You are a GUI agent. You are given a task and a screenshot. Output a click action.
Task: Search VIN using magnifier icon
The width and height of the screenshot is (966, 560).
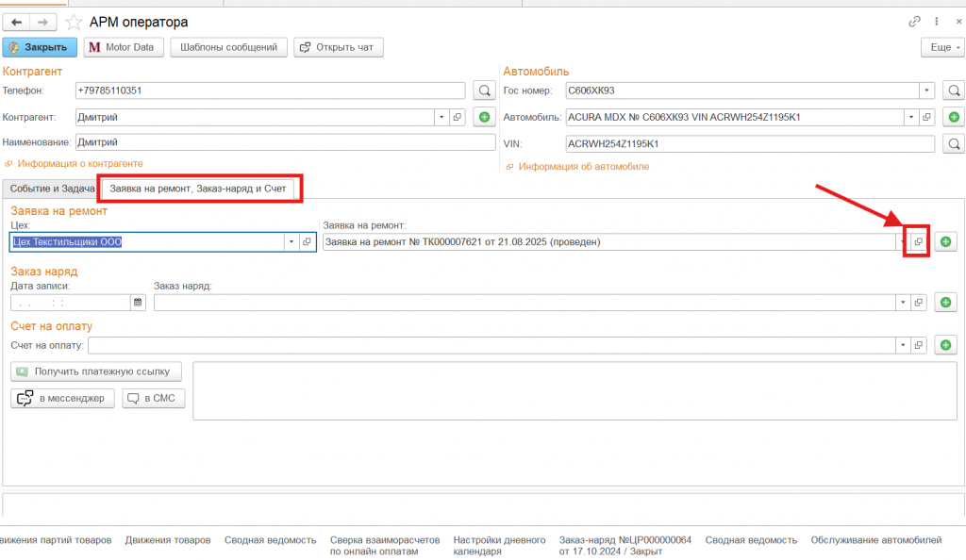tap(954, 144)
